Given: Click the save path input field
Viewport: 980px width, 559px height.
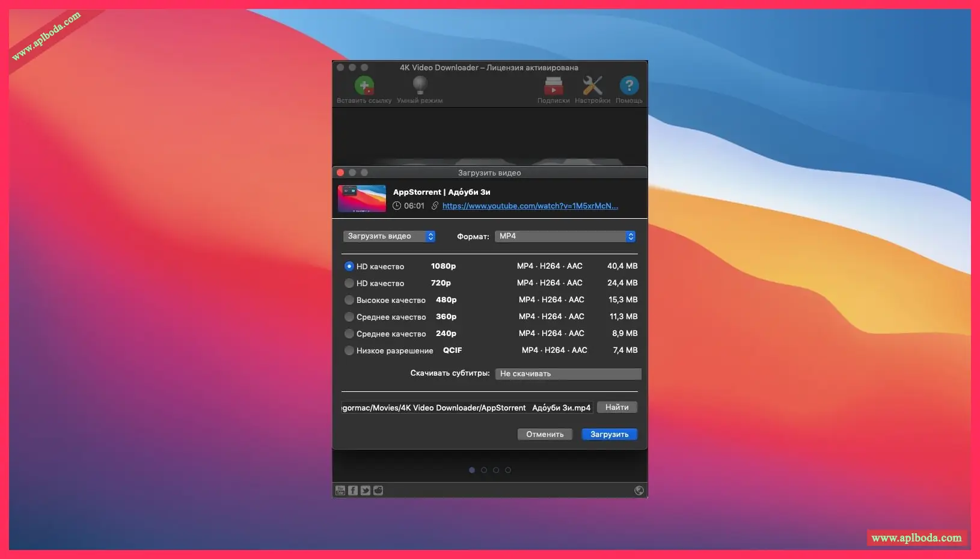Looking at the screenshot, I should (x=467, y=408).
